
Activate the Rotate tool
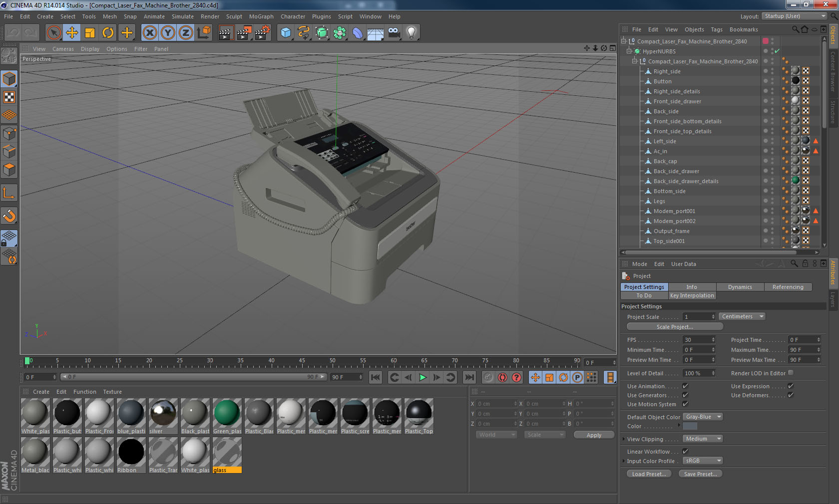tap(108, 32)
